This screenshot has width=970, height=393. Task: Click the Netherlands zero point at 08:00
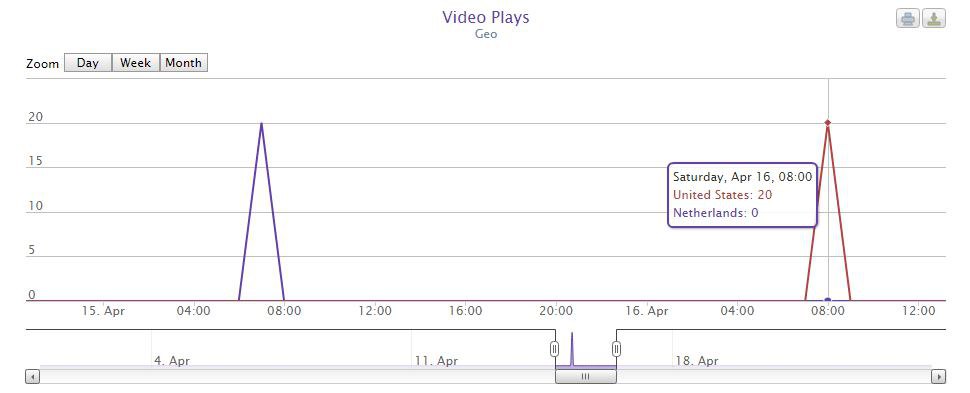coord(828,300)
